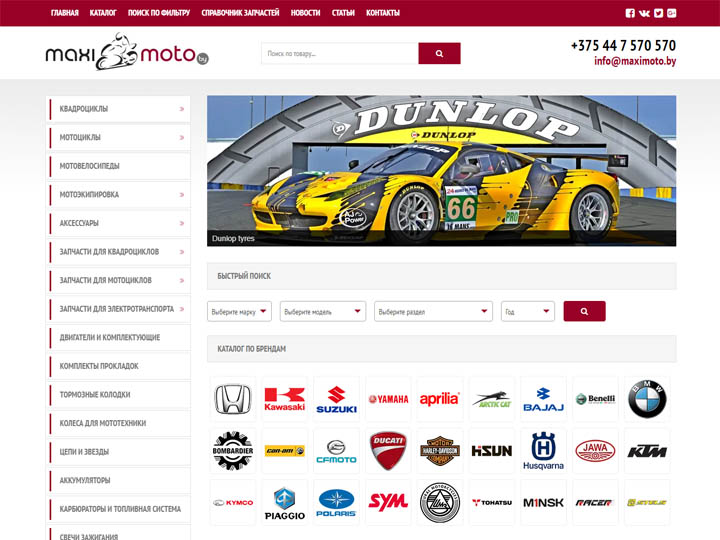The image size is (720, 540).
Task: Expand the 'Мотоциклы' category arrow
Action: tap(182, 138)
